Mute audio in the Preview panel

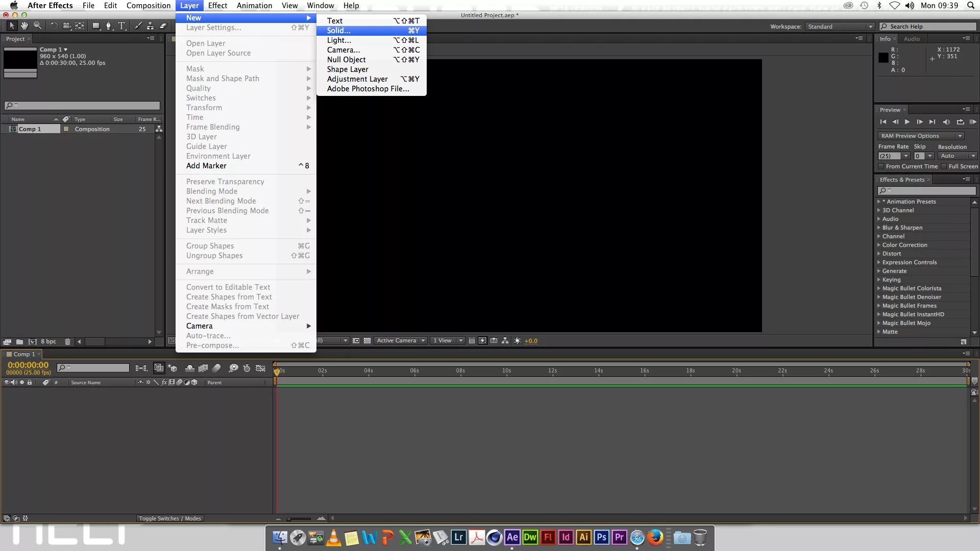[x=946, y=122]
